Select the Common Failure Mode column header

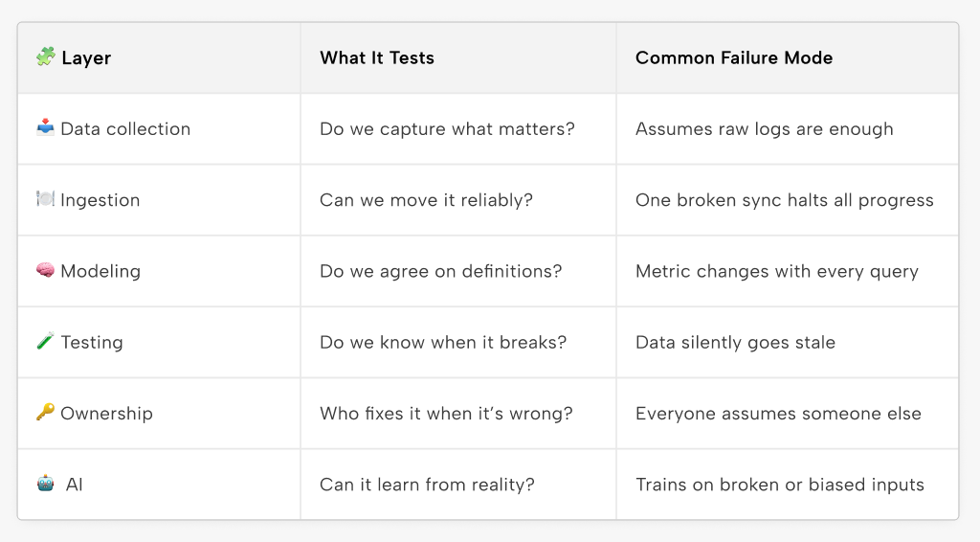coord(734,58)
